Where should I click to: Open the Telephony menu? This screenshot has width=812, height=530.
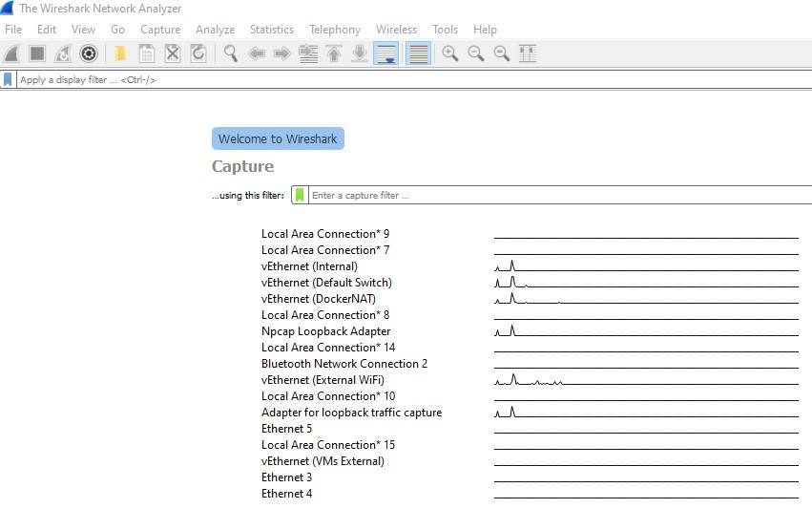(334, 30)
